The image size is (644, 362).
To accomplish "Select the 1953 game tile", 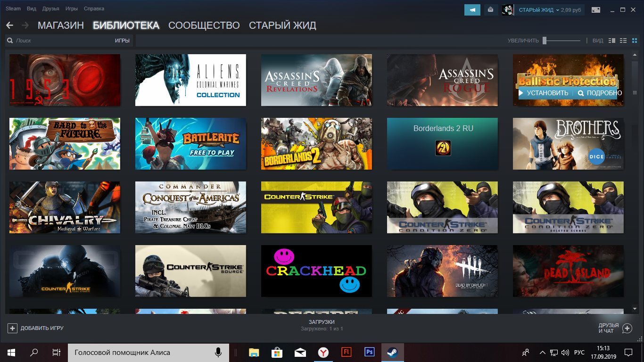I will [x=65, y=80].
